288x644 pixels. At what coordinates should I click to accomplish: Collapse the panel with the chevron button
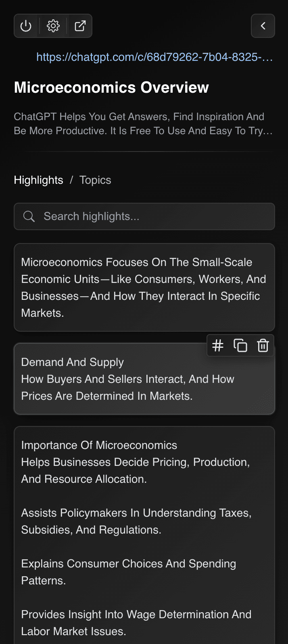coord(263,26)
